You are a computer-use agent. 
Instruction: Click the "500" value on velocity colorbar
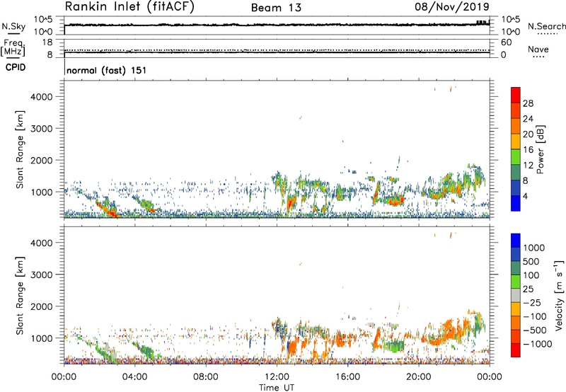tap(532, 262)
